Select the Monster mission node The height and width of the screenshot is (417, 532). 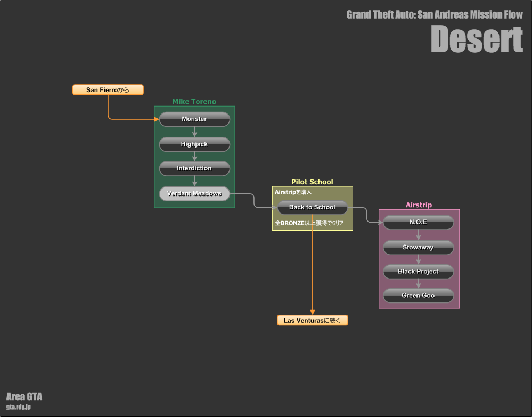(194, 119)
